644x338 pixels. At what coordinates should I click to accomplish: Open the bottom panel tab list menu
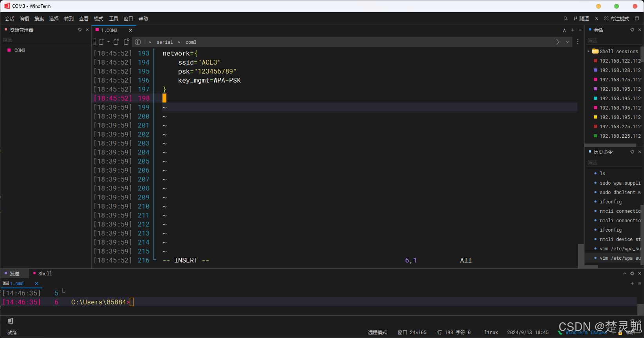click(x=640, y=283)
